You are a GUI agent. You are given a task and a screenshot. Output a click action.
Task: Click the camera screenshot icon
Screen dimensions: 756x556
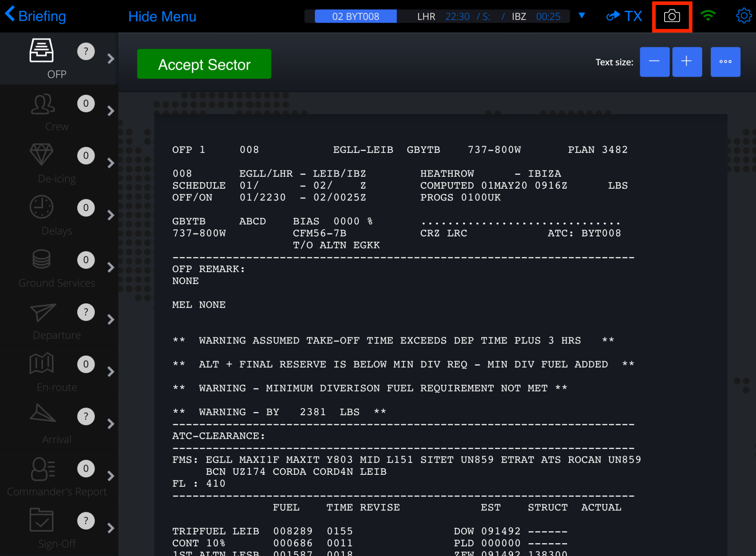[672, 15]
